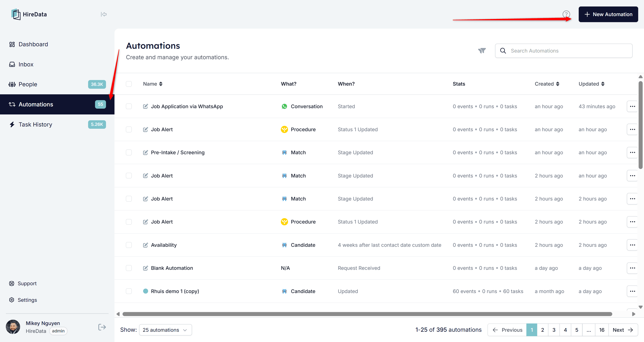Check the Availability row checkbox
The height and width of the screenshot is (342, 644).
129,245
